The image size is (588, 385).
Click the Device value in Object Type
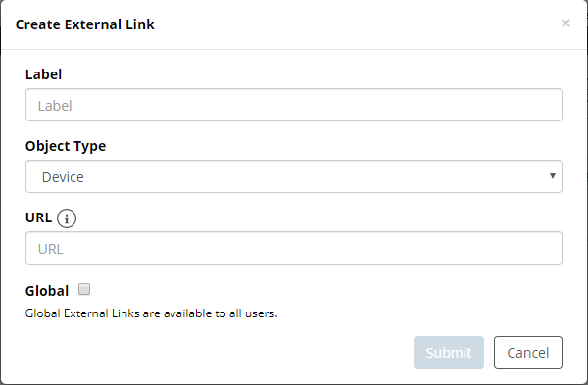tap(63, 177)
